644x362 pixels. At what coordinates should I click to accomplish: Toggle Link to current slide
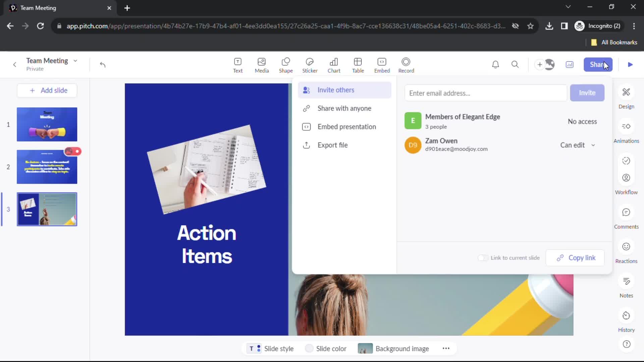point(482,258)
